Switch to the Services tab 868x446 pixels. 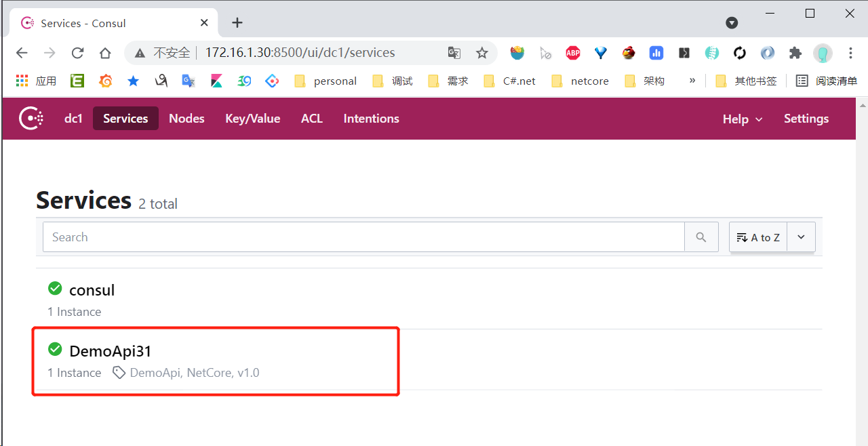[x=125, y=119]
